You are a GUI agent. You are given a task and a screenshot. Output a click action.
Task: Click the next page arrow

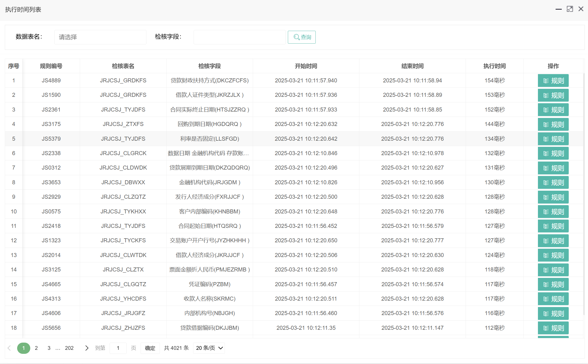pos(86,348)
